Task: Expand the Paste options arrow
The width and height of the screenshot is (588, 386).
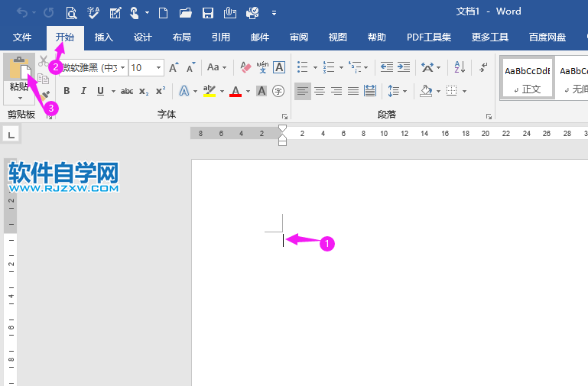Action: (x=19, y=99)
